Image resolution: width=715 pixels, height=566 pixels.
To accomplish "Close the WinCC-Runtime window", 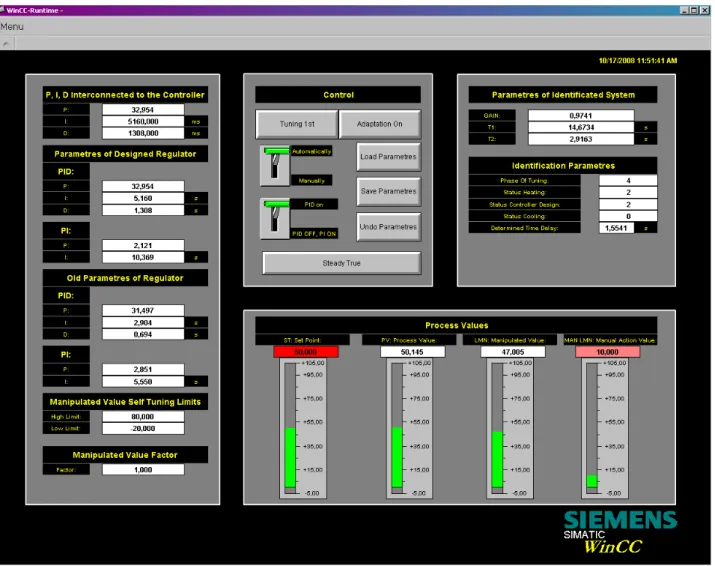I will (x=704, y=10).
